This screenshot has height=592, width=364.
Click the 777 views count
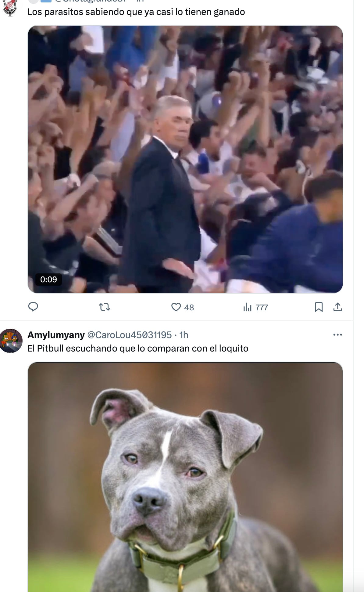pos(262,307)
